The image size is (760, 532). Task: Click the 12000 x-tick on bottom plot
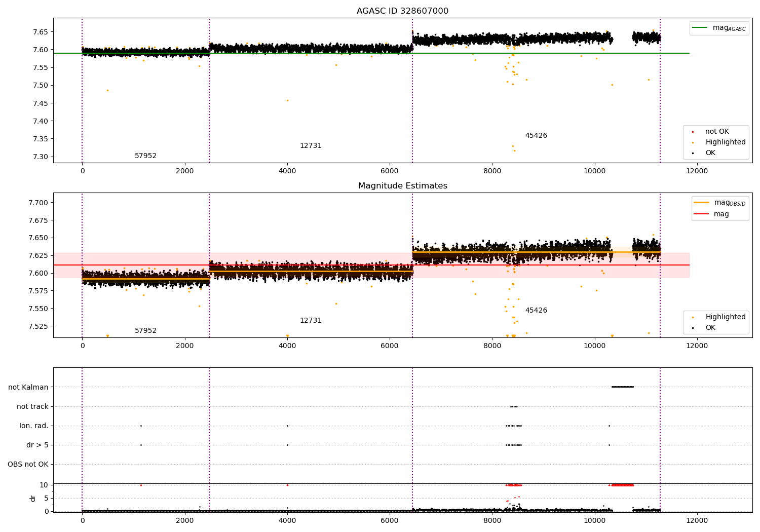(x=697, y=521)
